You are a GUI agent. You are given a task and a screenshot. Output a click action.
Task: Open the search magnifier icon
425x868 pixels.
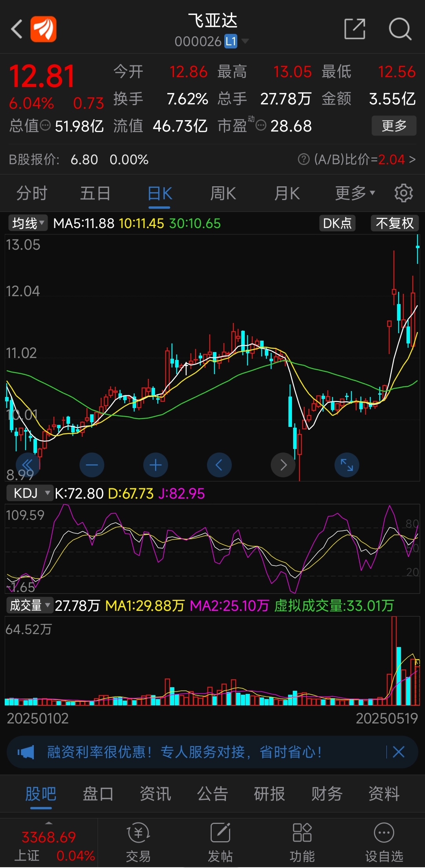click(400, 29)
